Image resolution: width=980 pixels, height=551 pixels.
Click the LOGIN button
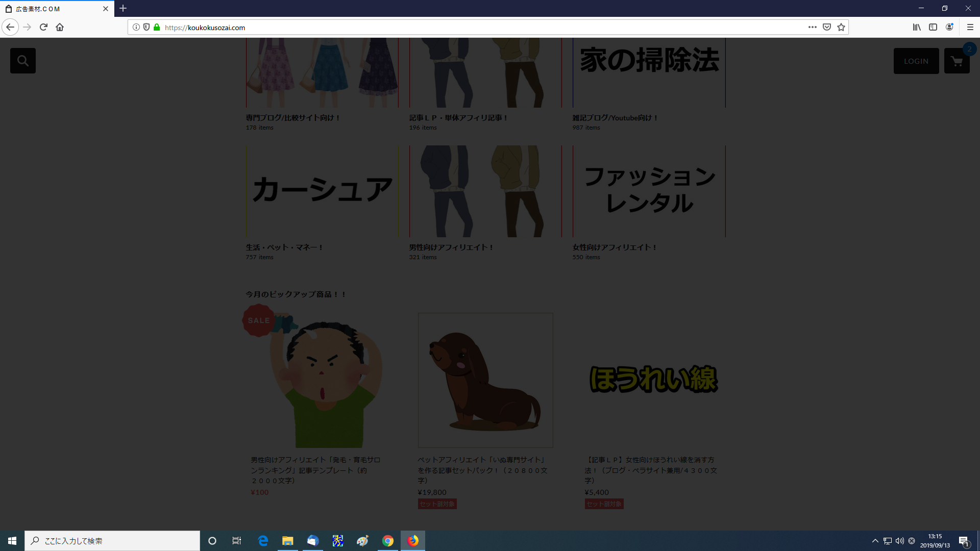(x=916, y=61)
